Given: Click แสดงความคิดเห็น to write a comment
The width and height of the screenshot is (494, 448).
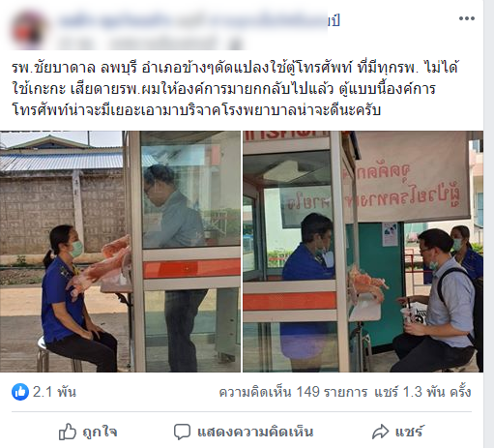Looking at the screenshot, I should (x=244, y=432).
